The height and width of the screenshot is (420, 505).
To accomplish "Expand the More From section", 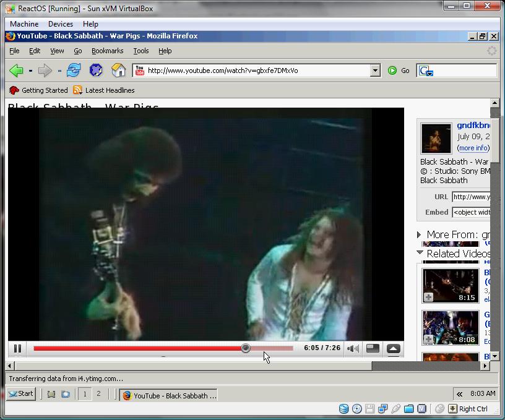I will (x=420, y=235).
